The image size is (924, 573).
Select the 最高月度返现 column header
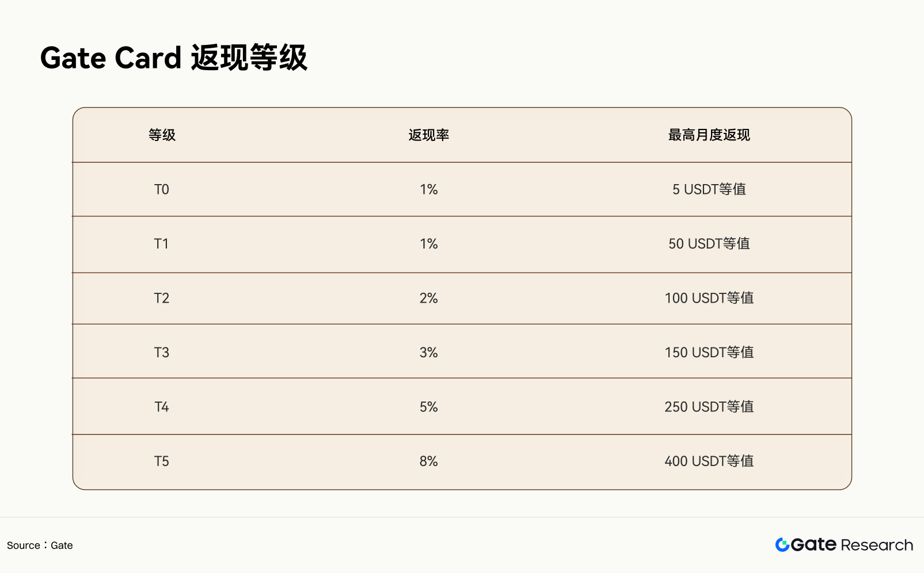click(x=709, y=135)
